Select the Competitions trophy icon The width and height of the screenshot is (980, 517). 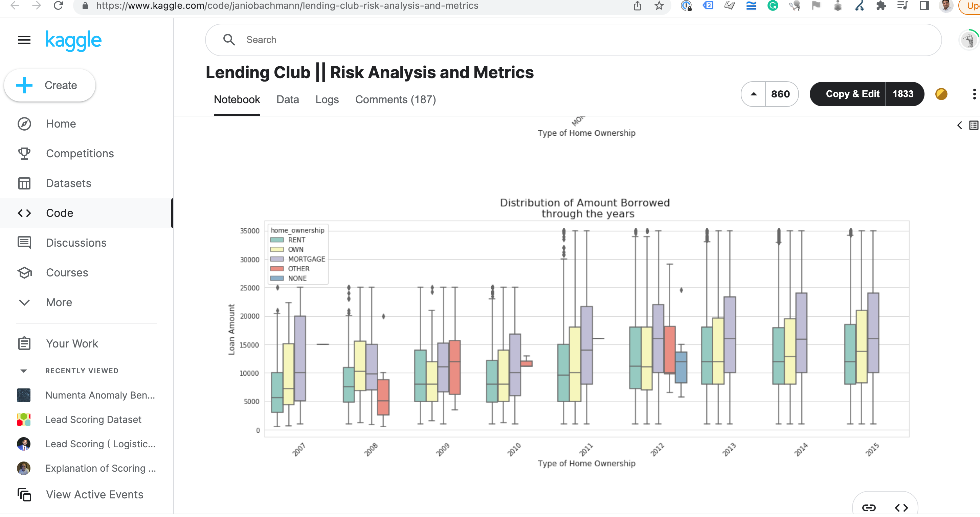[x=24, y=153]
